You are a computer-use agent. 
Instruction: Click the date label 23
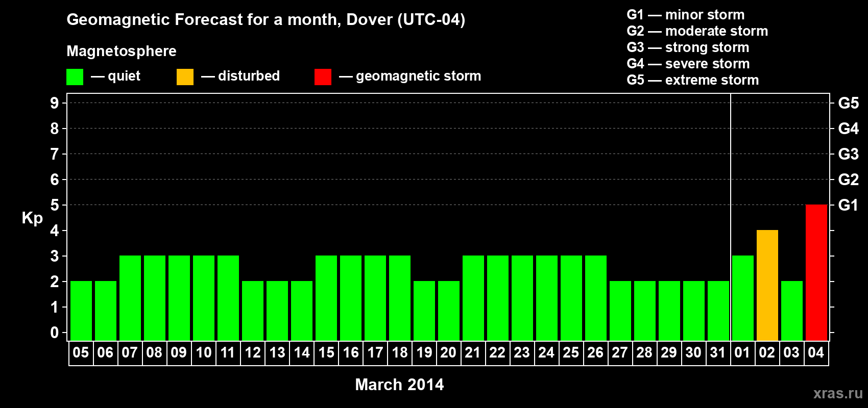pyautogui.click(x=522, y=352)
